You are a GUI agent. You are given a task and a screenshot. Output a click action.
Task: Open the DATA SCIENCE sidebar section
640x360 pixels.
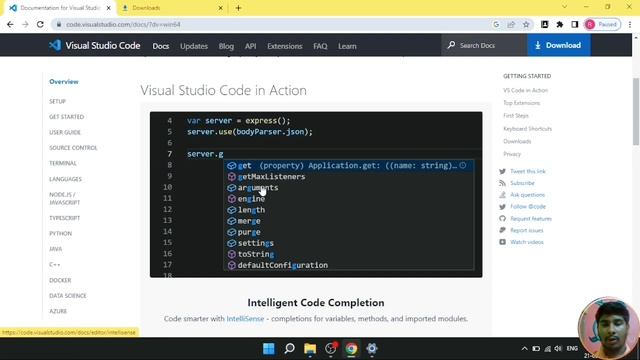click(68, 296)
